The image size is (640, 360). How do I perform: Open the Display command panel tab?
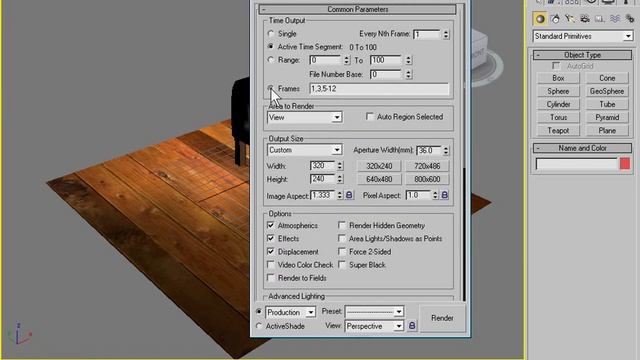608,2
